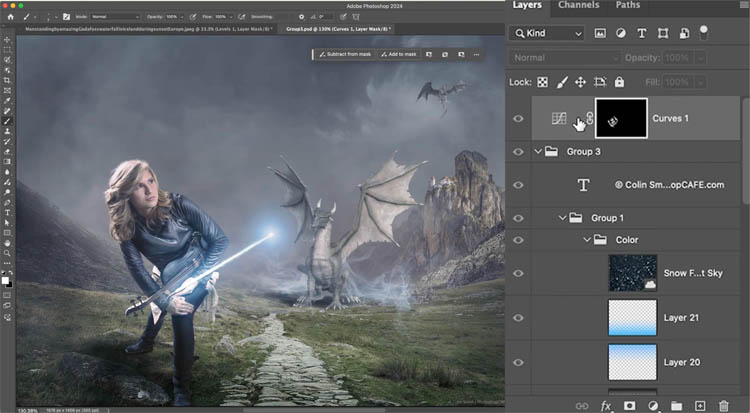The image size is (750, 413).
Task: Collapse the Color group chevron
Action: tap(587, 240)
